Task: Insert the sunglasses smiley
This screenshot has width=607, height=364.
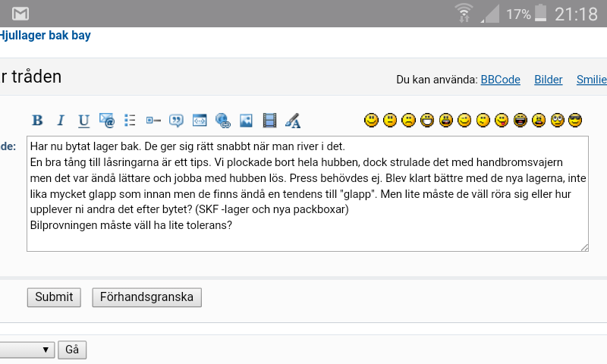Action: pos(577,120)
